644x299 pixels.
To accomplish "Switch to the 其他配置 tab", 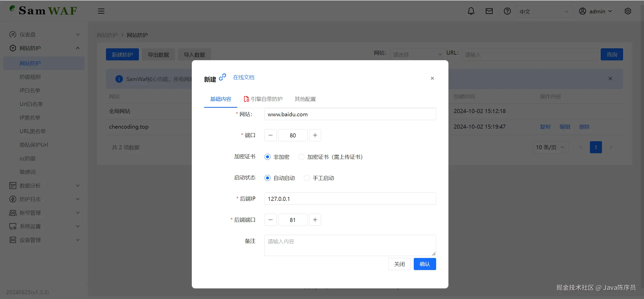I will click(x=305, y=99).
